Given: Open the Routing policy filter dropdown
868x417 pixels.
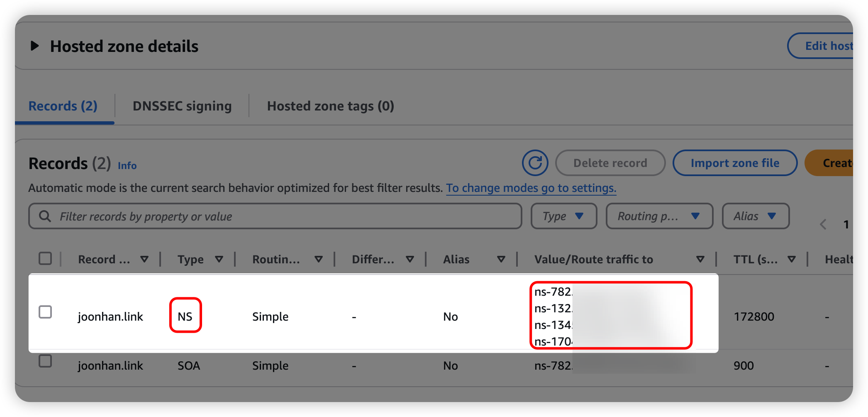Looking at the screenshot, I should pyautogui.click(x=659, y=216).
